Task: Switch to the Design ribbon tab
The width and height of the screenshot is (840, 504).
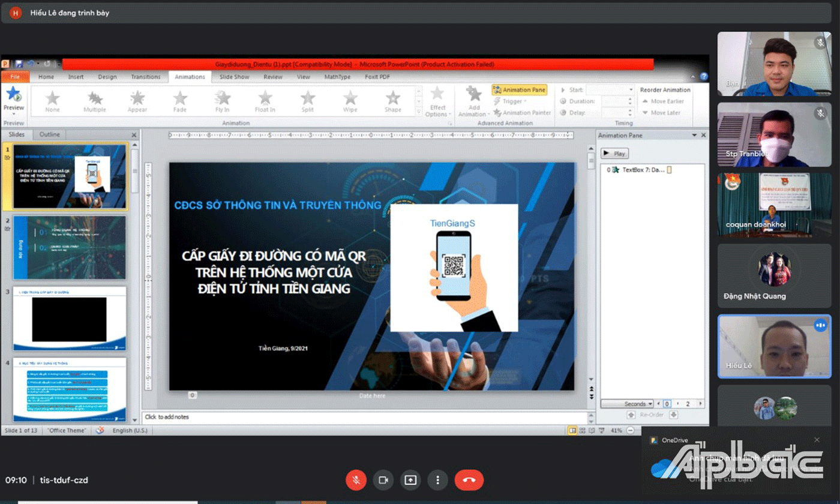Action: tap(107, 77)
